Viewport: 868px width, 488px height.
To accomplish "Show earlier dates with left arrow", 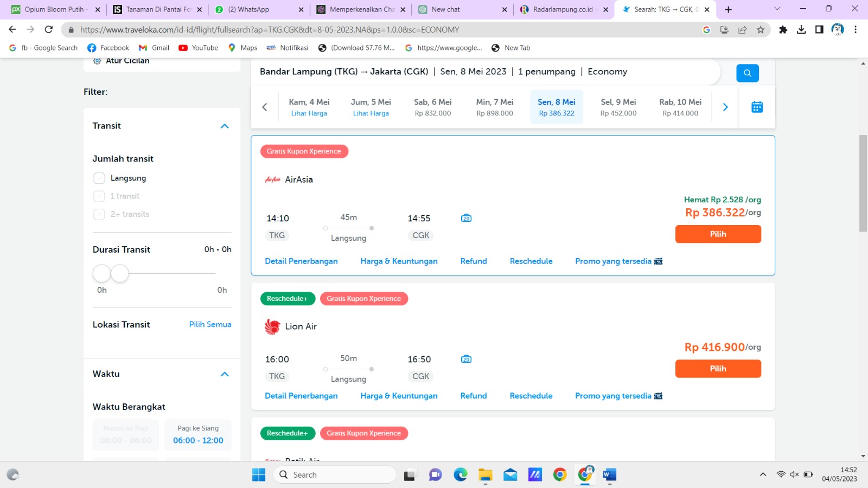I will point(265,107).
